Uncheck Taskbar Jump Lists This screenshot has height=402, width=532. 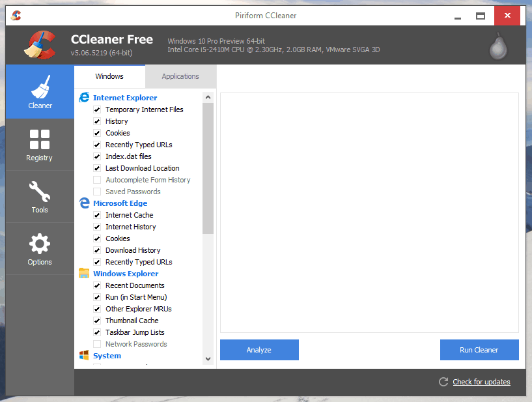tap(97, 332)
